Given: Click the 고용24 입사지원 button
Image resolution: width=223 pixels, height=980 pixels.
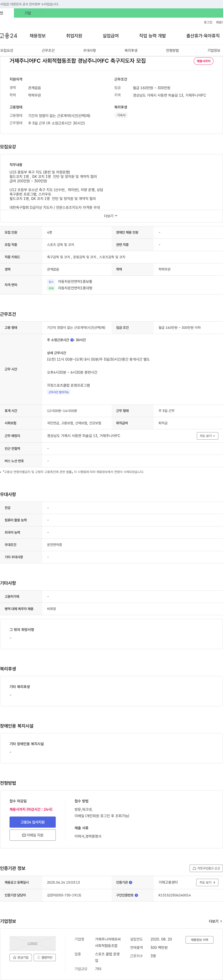Looking at the screenshot, I should [x=33, y=822].
